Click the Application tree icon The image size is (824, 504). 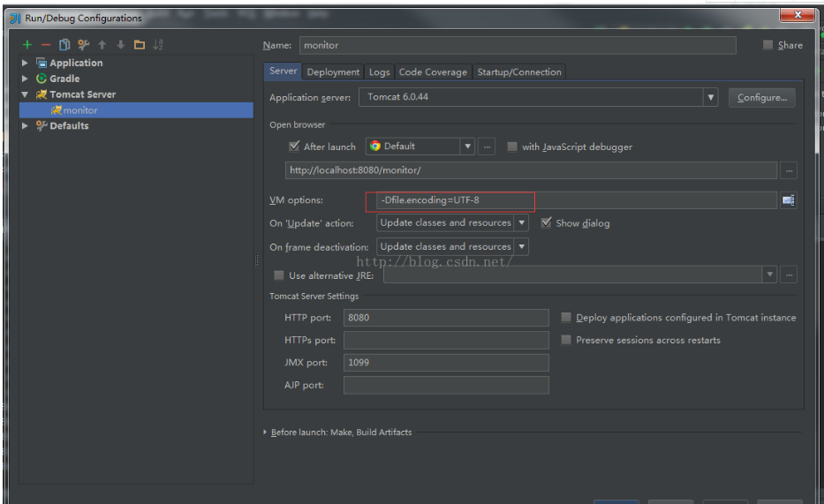click(42, 63)
